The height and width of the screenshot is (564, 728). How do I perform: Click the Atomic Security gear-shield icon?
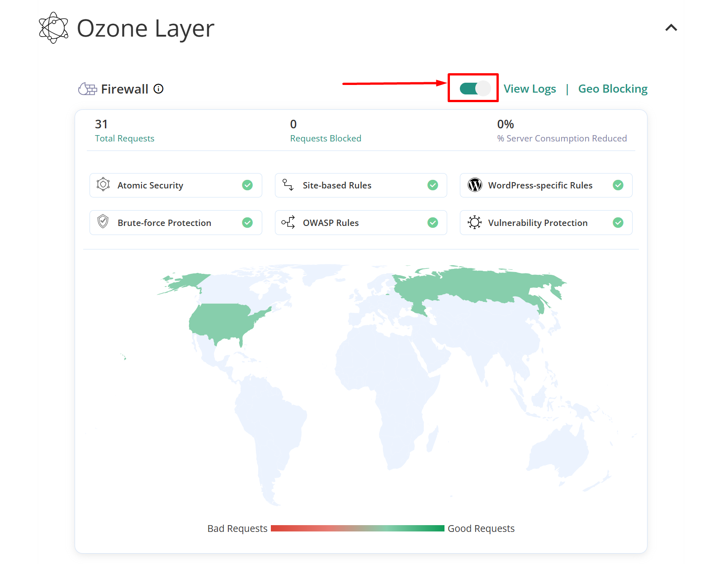103,184
